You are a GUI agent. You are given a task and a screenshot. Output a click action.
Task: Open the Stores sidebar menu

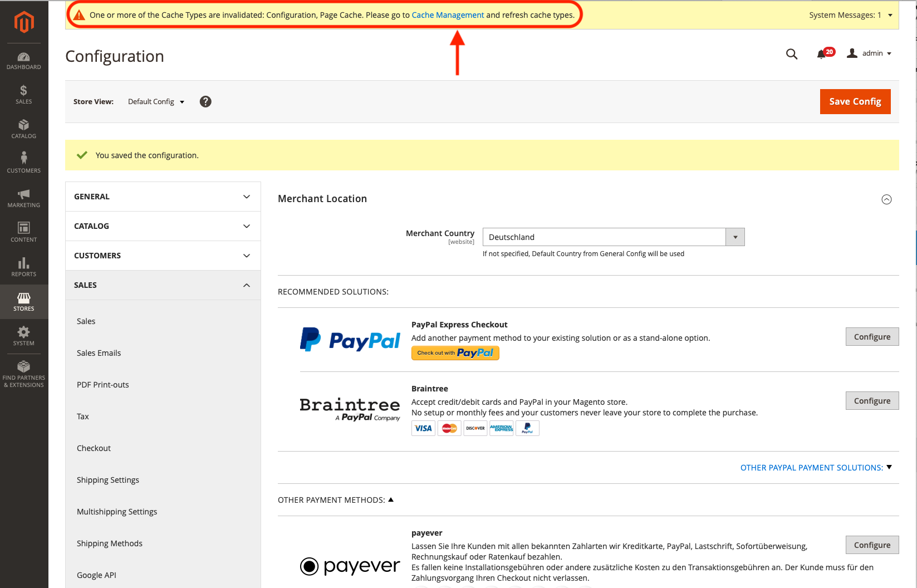pos(24,302)
